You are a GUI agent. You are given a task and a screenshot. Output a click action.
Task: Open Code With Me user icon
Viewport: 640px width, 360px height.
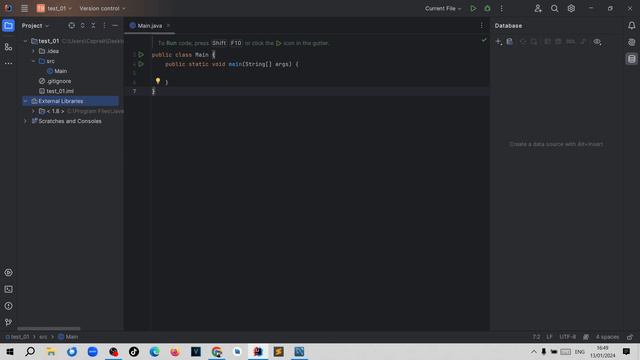coord(538,8)
